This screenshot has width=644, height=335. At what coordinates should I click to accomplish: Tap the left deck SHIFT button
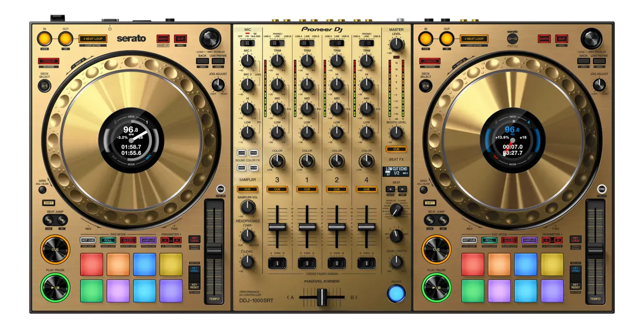click(x=49, y=203)
